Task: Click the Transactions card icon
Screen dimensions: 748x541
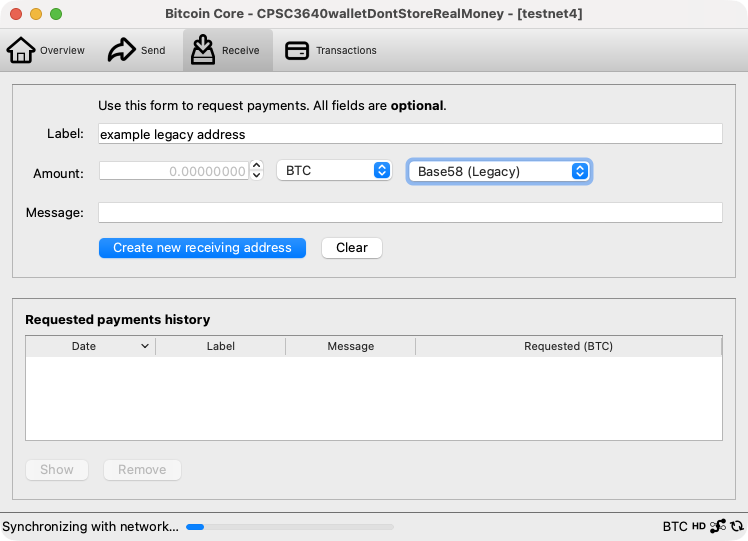Action: (297, 51)
